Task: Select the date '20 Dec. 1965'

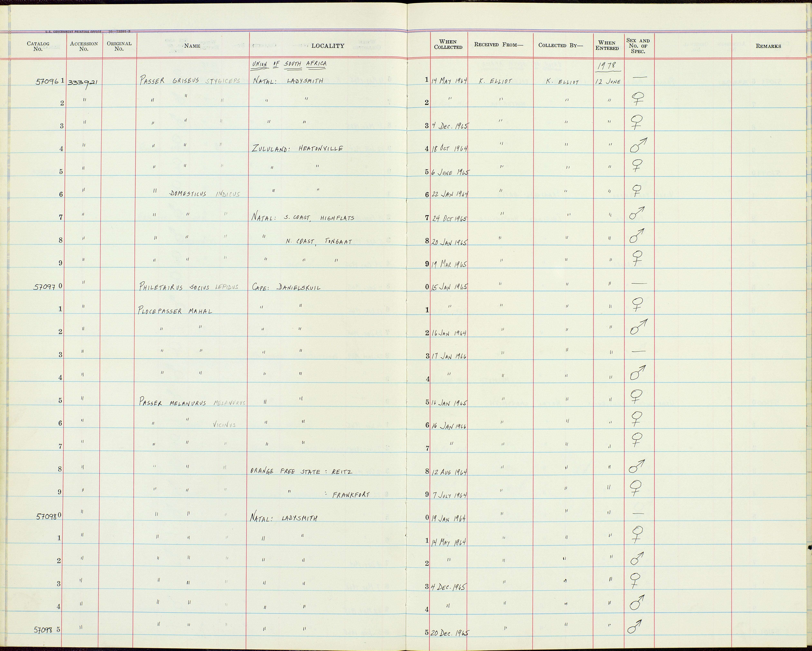Action: [x=450, y=633]
